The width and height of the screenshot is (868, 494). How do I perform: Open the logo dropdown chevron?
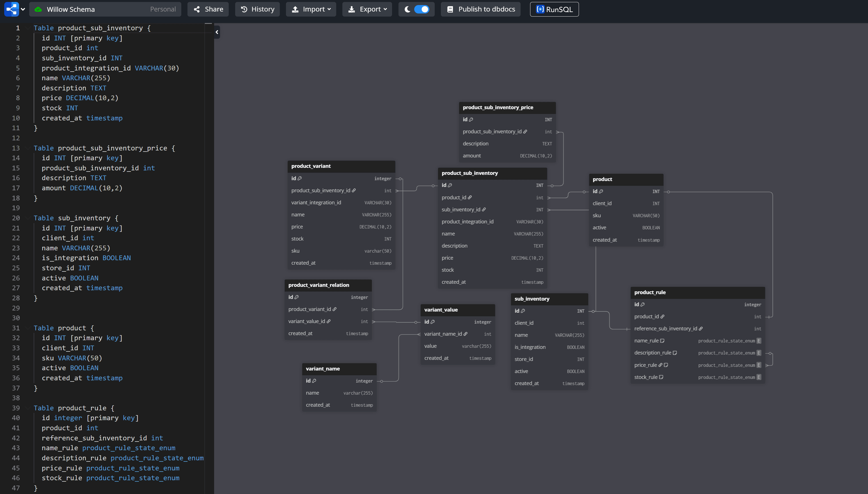23,9
